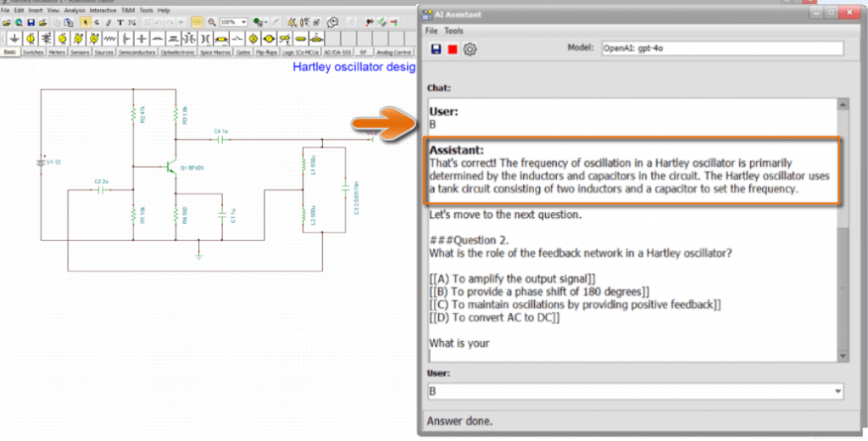
Task: Toggle the grid display button
Action: [197, 21]
